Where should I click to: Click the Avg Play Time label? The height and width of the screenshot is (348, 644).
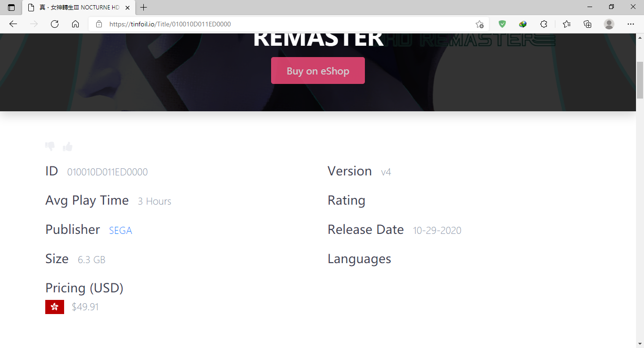pos(87,200)
